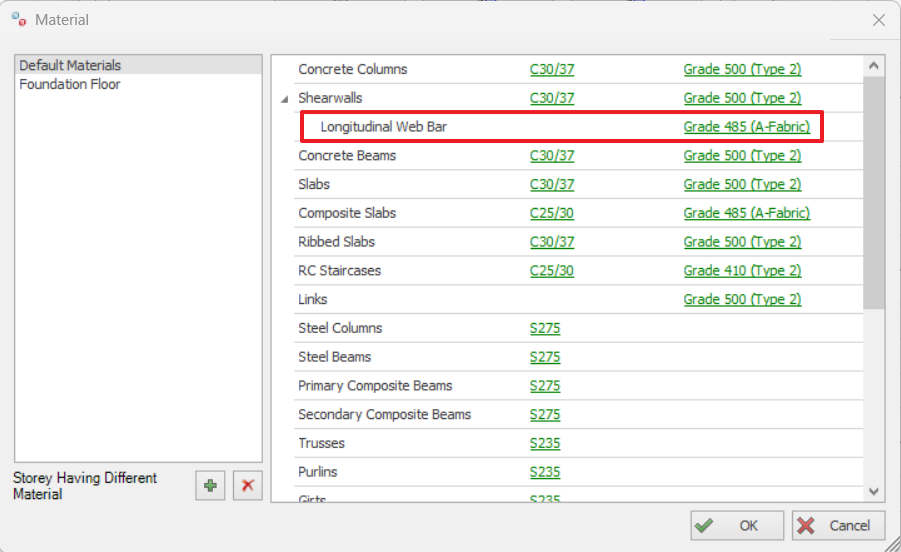Click S235 material link for Trusses

[x=545, y=443]
